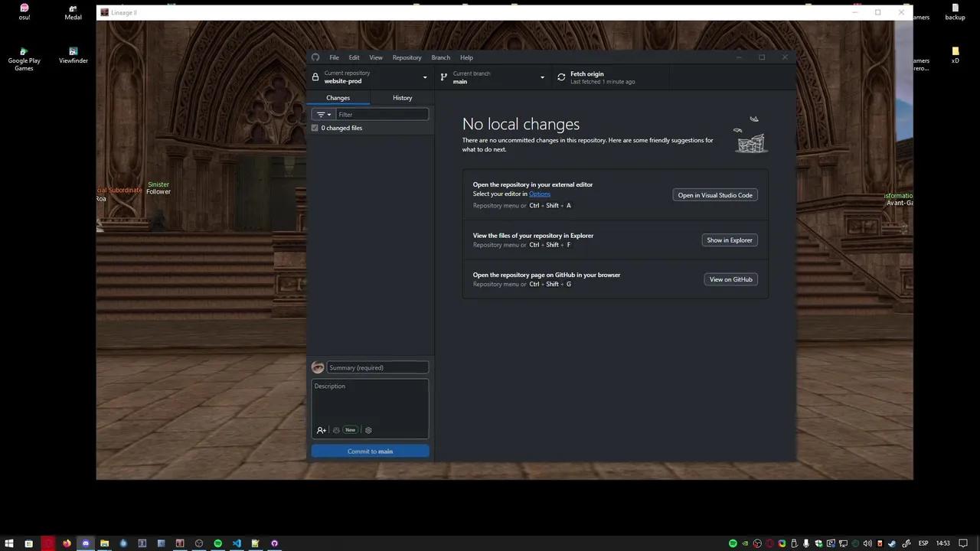Click the microphone tray icon

tap(806, 543)
